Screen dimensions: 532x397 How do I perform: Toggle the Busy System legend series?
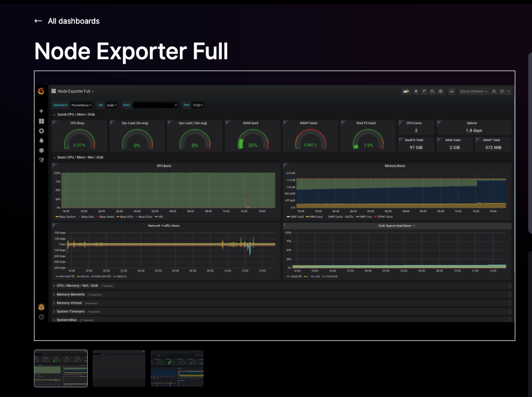coord(66,217)
